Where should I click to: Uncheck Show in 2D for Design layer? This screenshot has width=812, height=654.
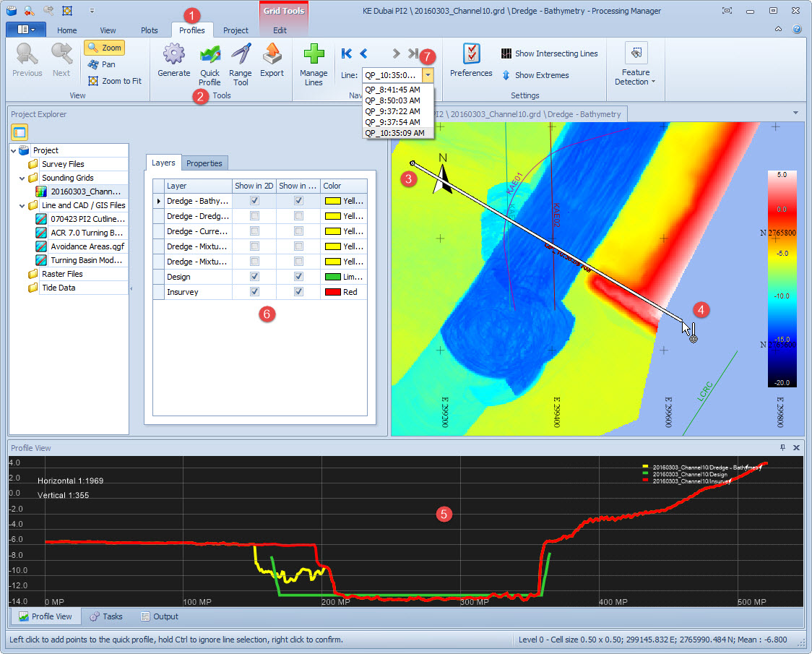coord(254,277)
